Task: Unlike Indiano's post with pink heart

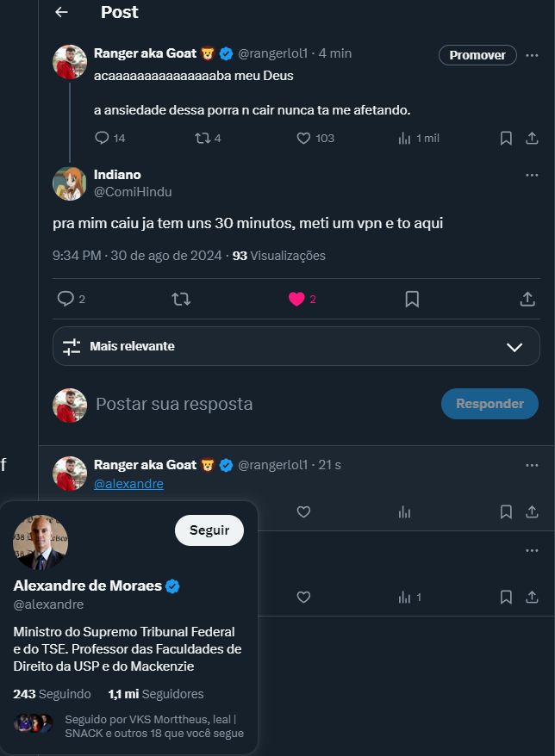Action: (x=296, y=299)
